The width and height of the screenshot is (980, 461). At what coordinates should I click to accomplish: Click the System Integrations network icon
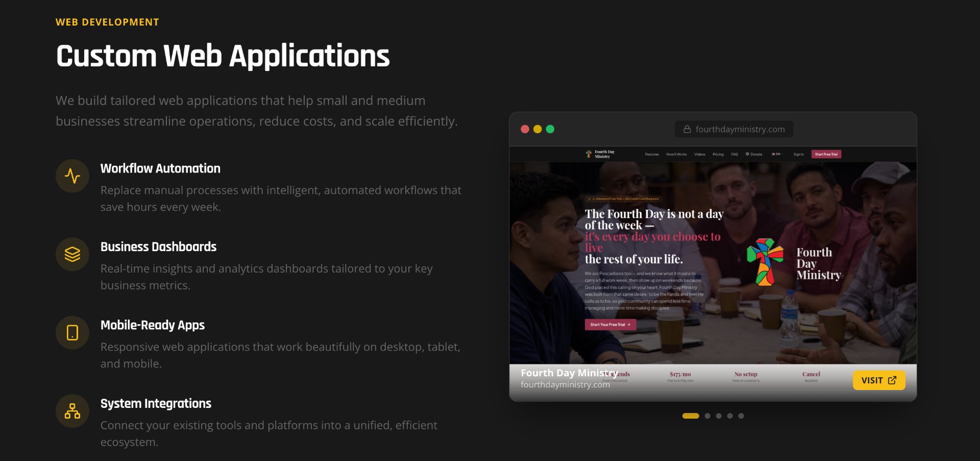coord(72,411)
